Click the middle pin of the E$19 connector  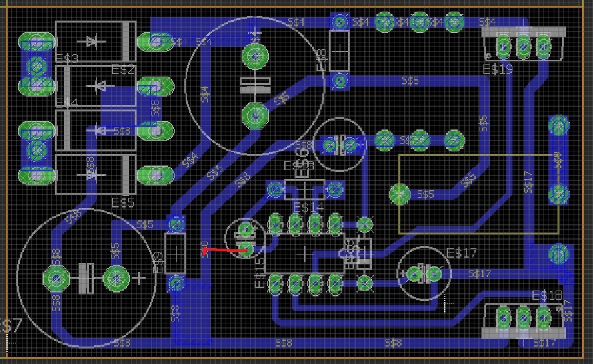(x=523, y=46)
